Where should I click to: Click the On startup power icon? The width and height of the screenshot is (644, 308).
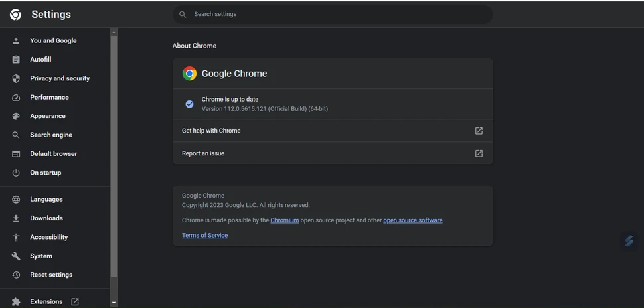pyautogui.click(x=16, y=173)
